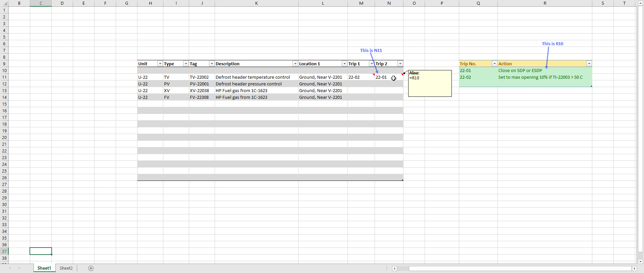Select Trip No. cell 22-01 in green table
The image size is (644, 273).
pos(478,70)
